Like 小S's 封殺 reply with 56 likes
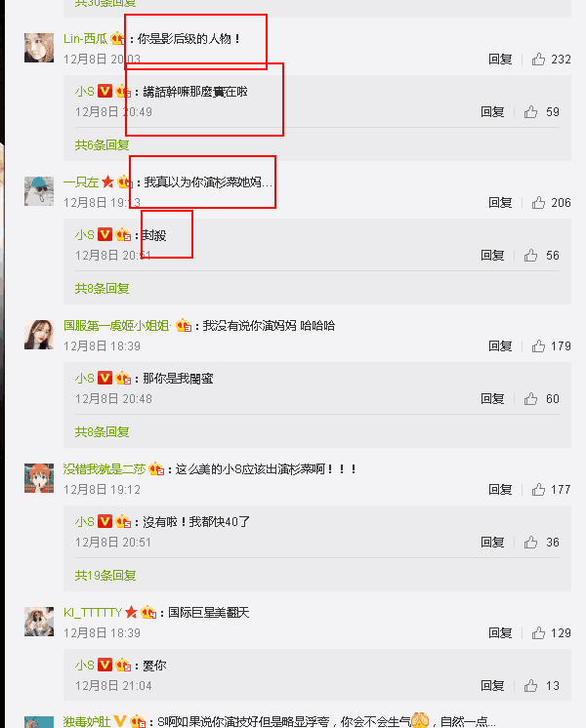586x728 pixels. pyautogui.click(x=530, y=256)
